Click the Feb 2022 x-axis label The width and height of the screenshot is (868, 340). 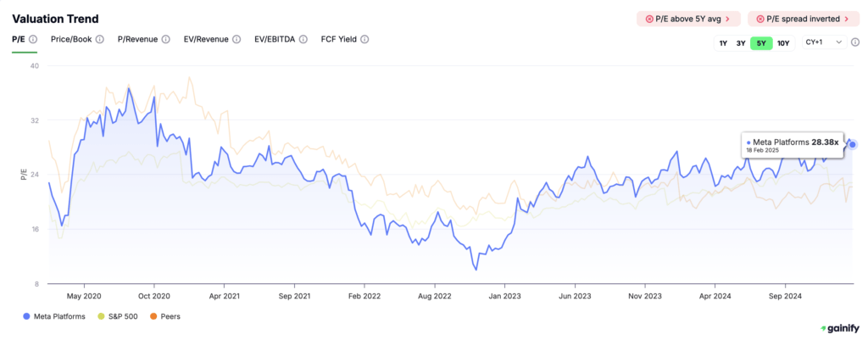pos(364,296)
